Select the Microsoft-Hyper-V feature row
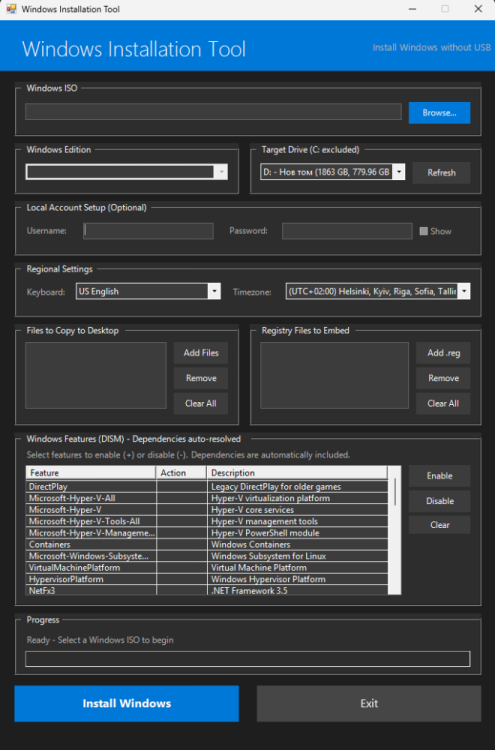The image size is (495, 750). [207, 510]
